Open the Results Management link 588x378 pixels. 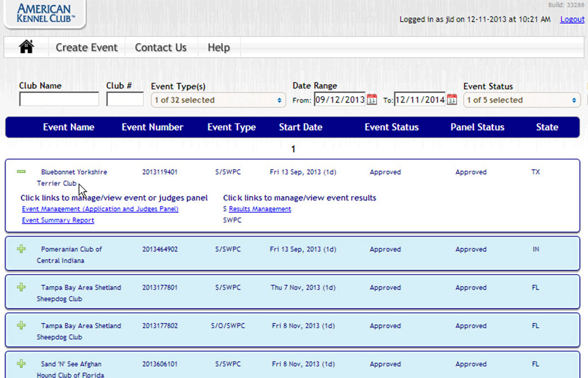coord(260,209)
